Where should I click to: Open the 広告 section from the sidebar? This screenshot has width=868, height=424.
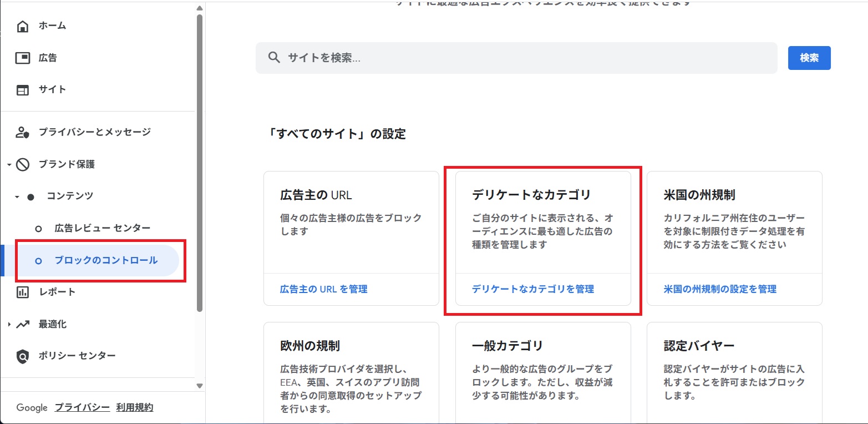click(23, 57)
